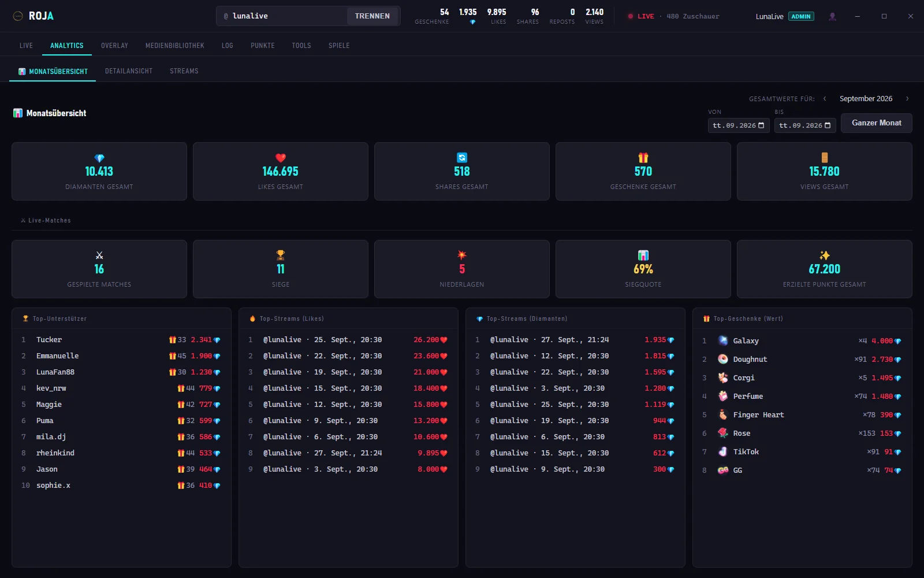Open the Medienbibliothek tab
924x578 pixels.
coord(175,45)
